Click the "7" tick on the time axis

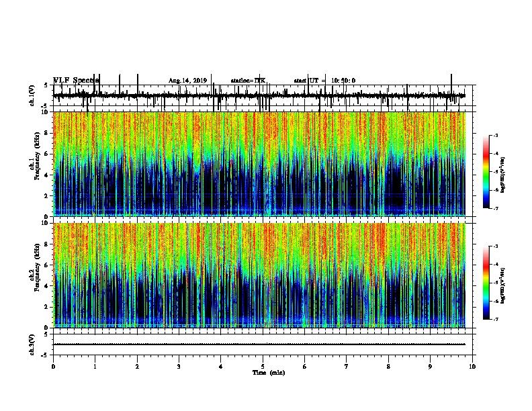(x=347, y=367)
